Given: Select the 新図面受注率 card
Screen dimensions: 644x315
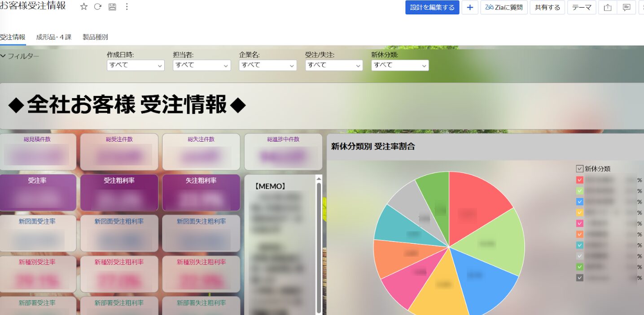Looking at the screenshot, I should click(x=37, y=233).
